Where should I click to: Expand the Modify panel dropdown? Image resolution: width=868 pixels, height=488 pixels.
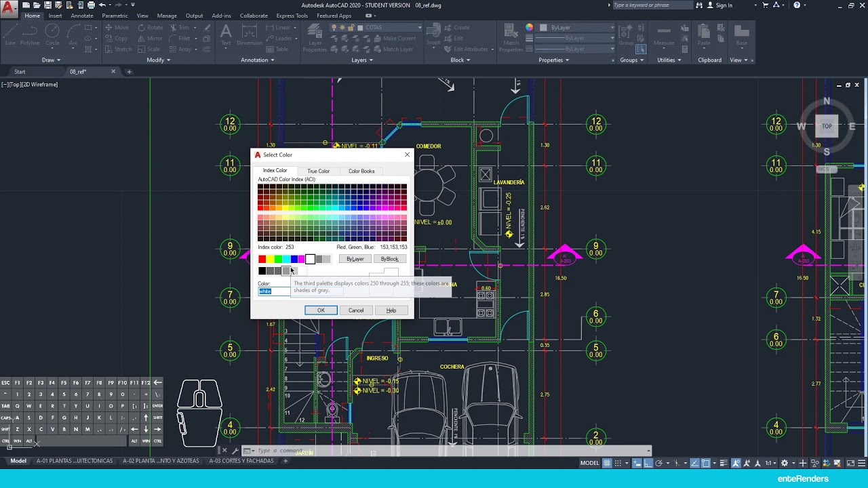[x=158, y=60]
